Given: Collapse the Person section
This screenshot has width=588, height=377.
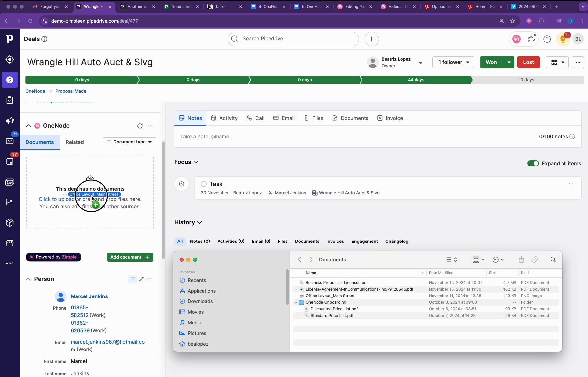Looking at the screenshot, I should point(28,279).
